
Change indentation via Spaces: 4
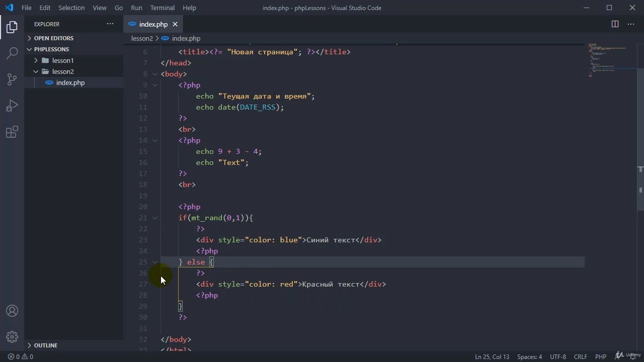(530, 356)
